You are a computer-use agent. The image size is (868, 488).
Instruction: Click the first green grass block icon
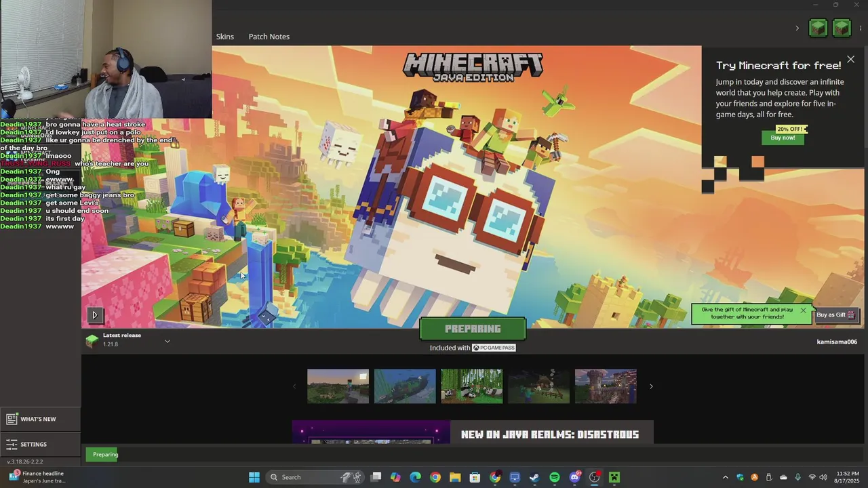click(818, 28)
